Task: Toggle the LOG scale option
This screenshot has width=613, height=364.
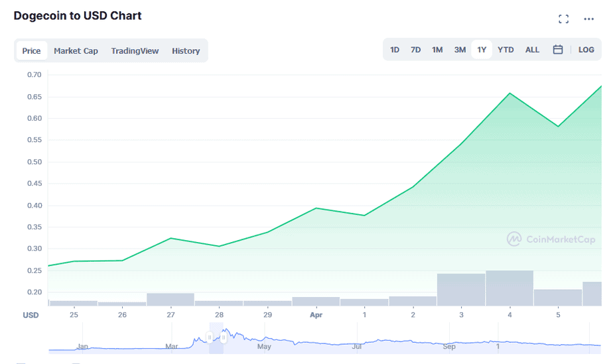Action: pos(586,50)
